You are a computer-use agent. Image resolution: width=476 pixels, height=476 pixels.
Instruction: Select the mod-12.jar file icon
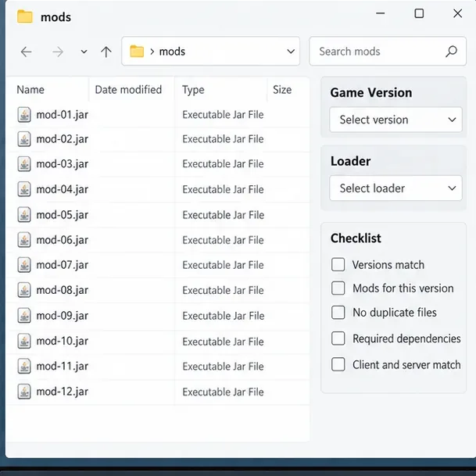click(24, 392)
